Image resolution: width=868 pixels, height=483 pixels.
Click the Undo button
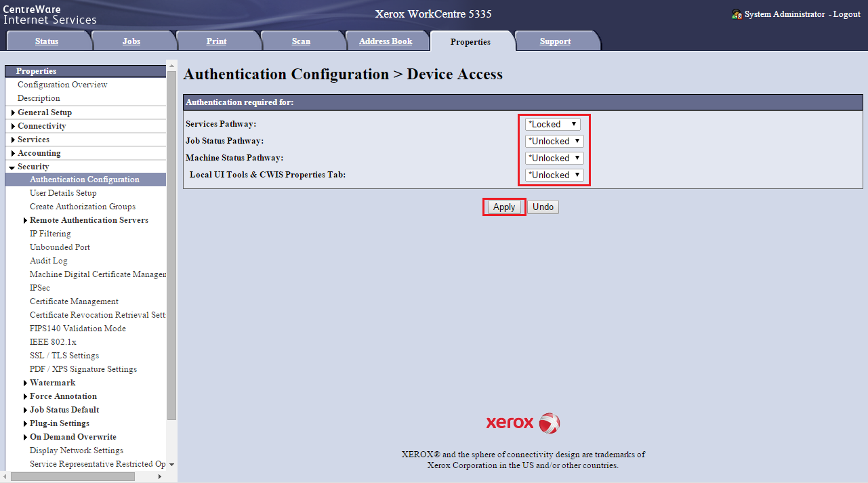click(543, 207)
